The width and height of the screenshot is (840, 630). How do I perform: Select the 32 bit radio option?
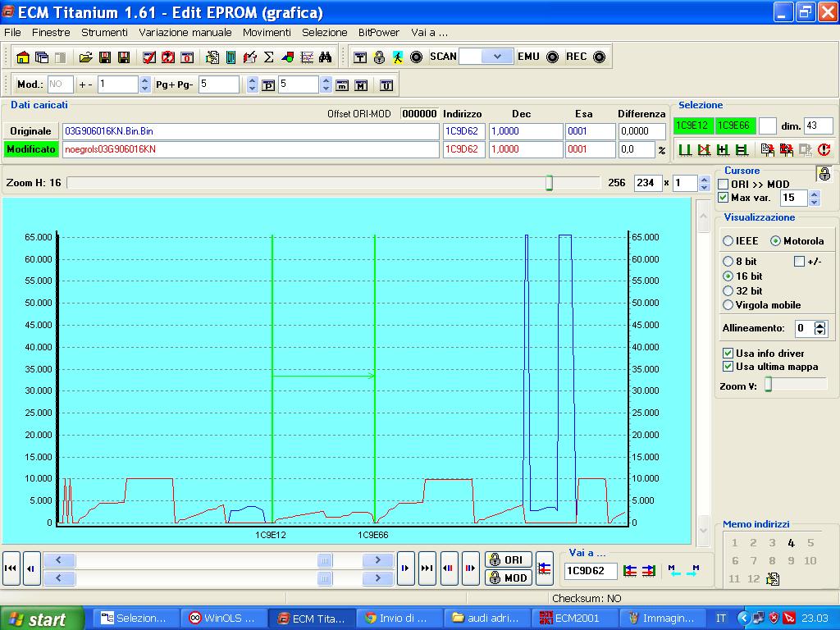point(728,291)
